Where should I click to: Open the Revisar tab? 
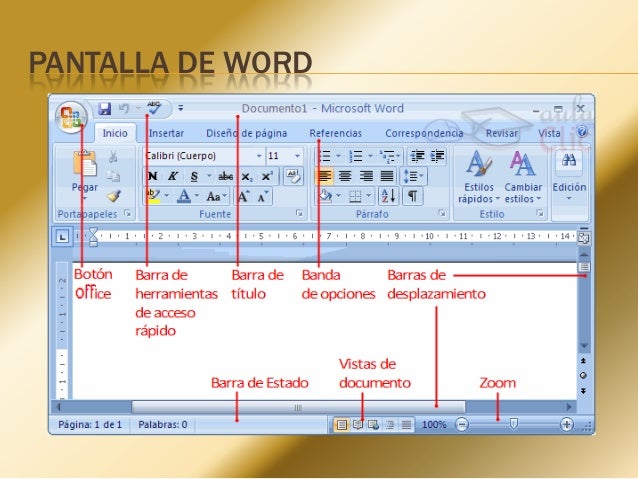[501, 133]
